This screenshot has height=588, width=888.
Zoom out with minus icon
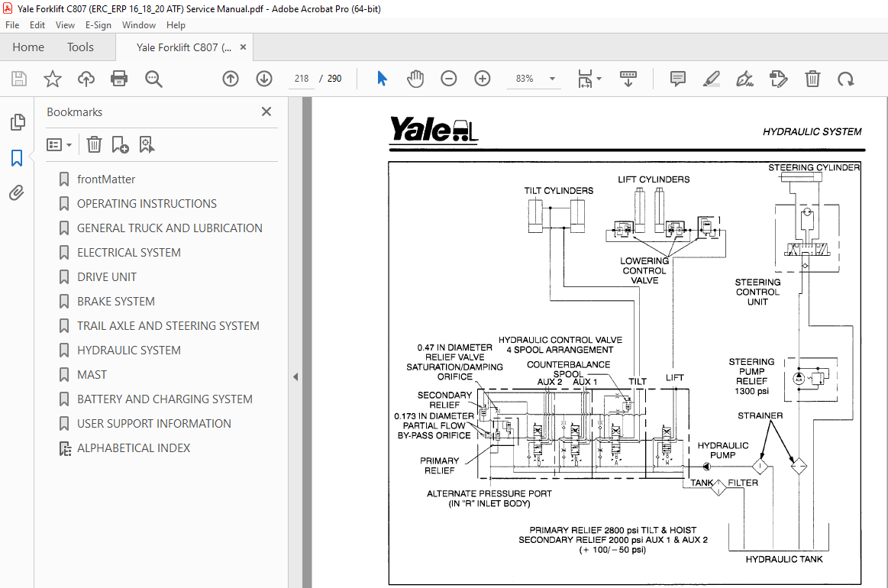pos(448,79)
